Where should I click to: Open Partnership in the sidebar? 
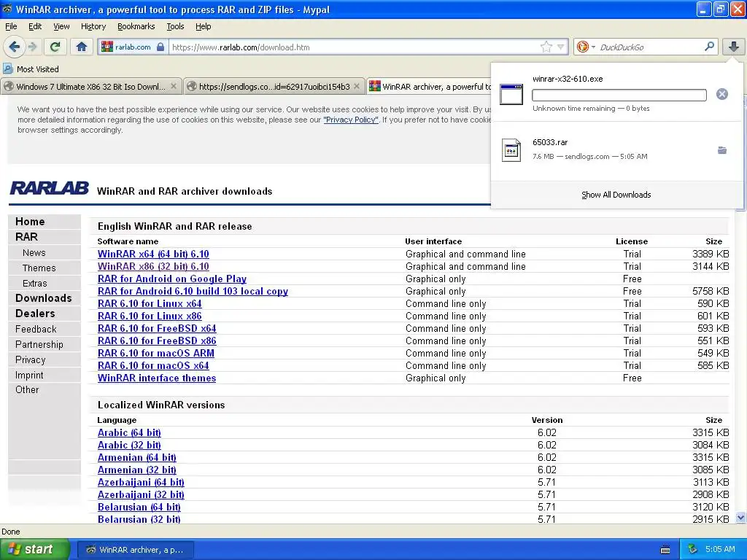pos(39,344)
